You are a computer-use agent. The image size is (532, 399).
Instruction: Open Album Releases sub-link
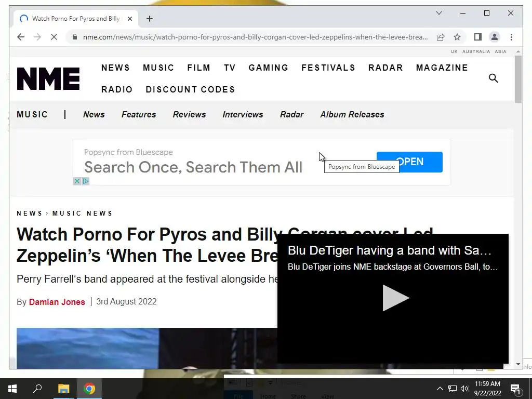pos(352,114)
